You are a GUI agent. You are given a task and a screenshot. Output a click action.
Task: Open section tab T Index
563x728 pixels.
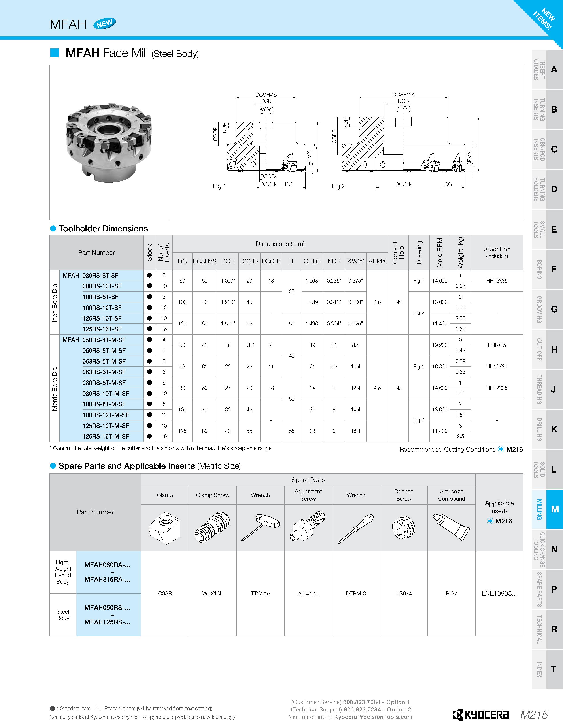coord(547,669)
